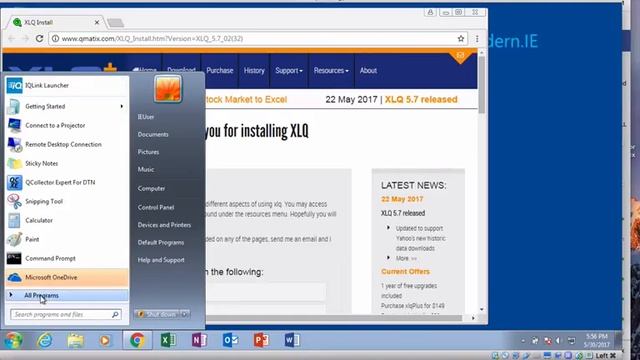Viewport: 640px width, 360px height.
Task: Open History page in site navigation
Action: pyautogui.click(x=254, y=71)
